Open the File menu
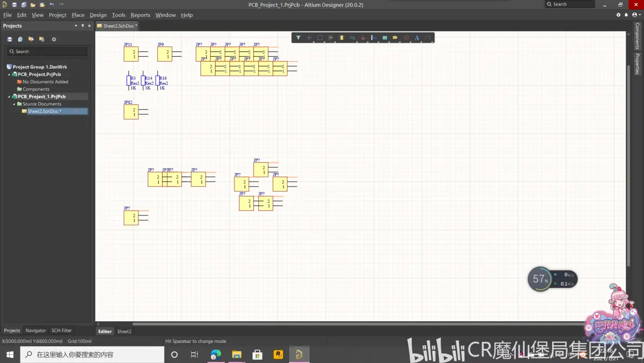The height and width of the screenshot is (363, 644). tap(8, 15)
